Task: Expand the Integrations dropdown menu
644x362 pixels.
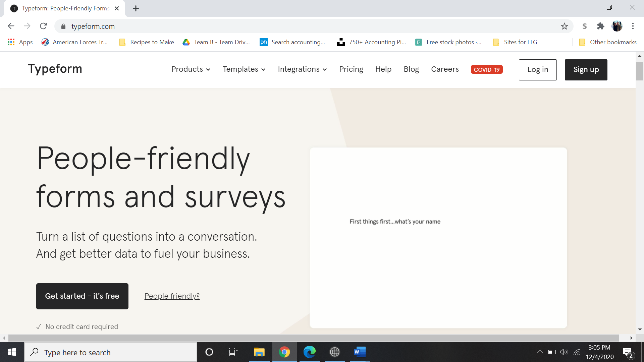Action: point(302,69)
